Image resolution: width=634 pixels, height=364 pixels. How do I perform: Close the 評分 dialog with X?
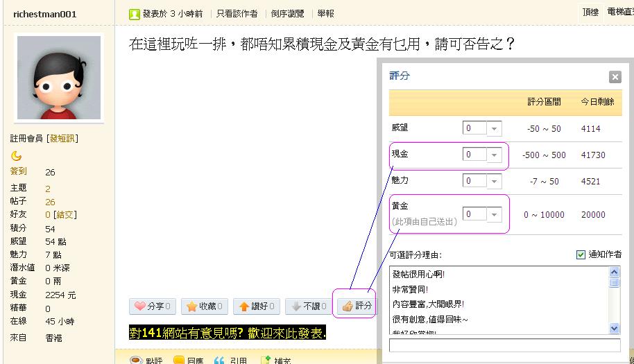pyautogui.click(x=615, y=77)
